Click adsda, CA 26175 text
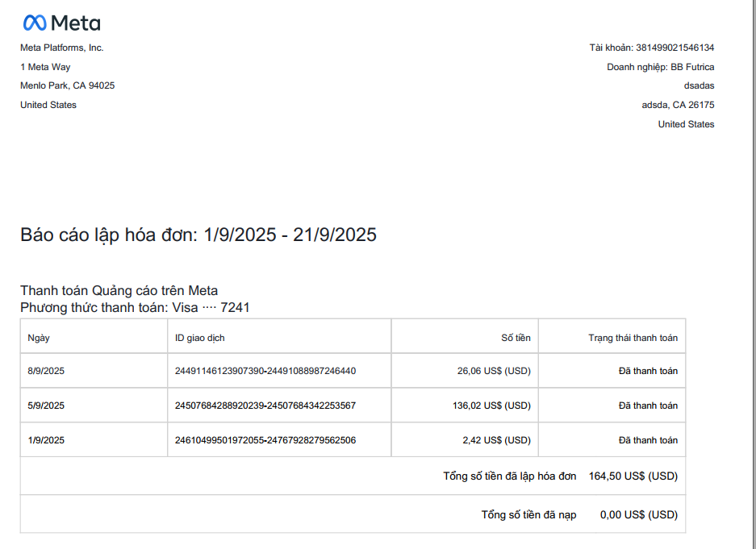The image size is (756, 549). (x=678, y=105)
